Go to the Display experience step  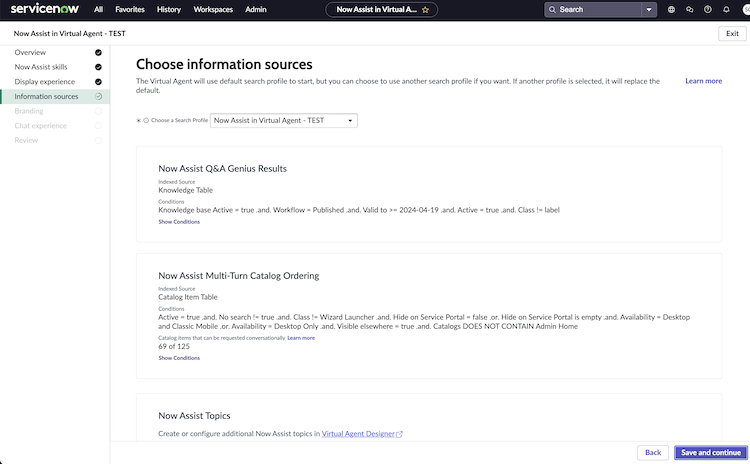(44, 82)
